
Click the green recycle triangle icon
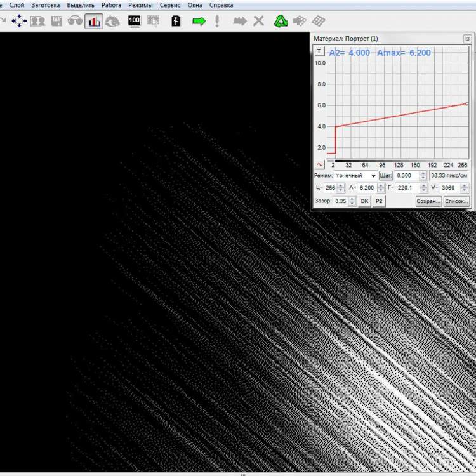coord(281,21)
